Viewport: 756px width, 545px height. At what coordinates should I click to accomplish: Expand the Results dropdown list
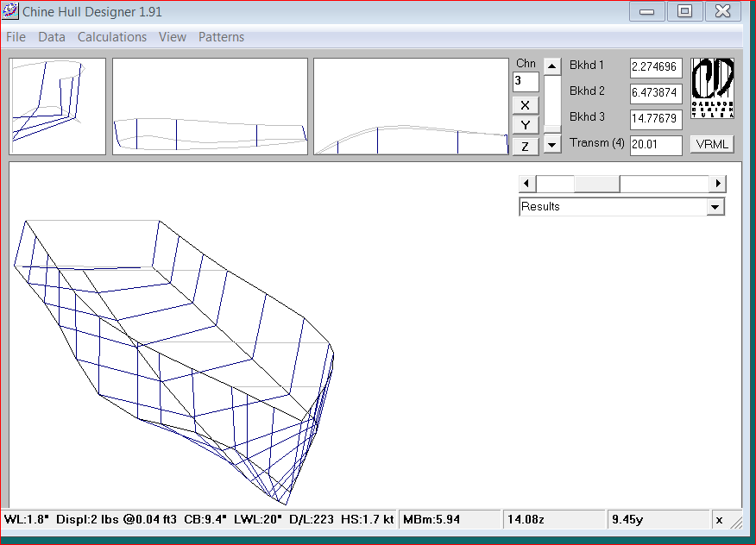[715, 207]
